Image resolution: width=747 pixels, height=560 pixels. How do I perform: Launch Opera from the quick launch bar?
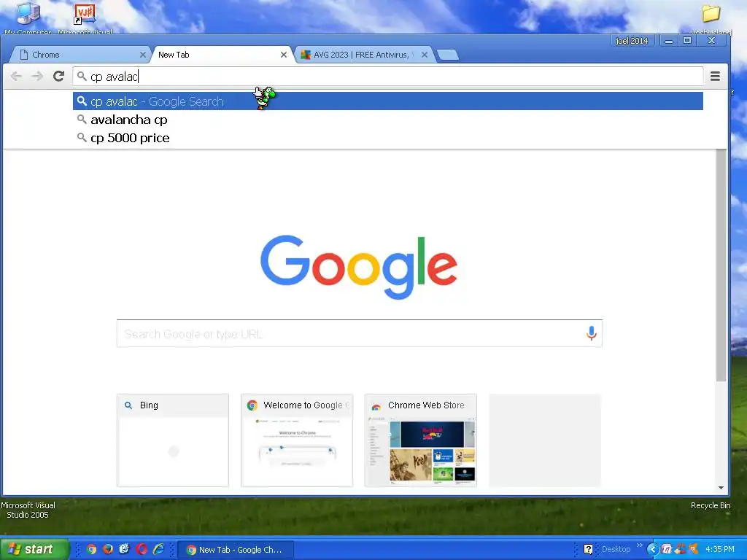click(142, 549)
